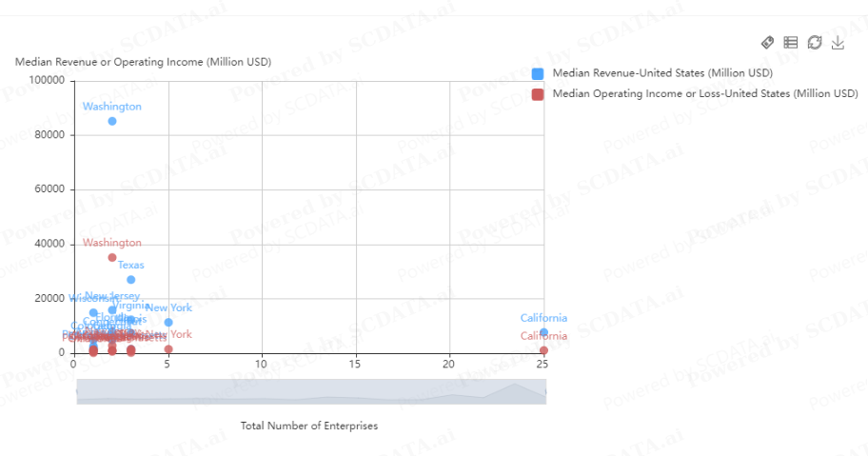This screenshot has width=868, height=456.
Task: Click the middle of data zoom slider bar
Action: point(311,392)
